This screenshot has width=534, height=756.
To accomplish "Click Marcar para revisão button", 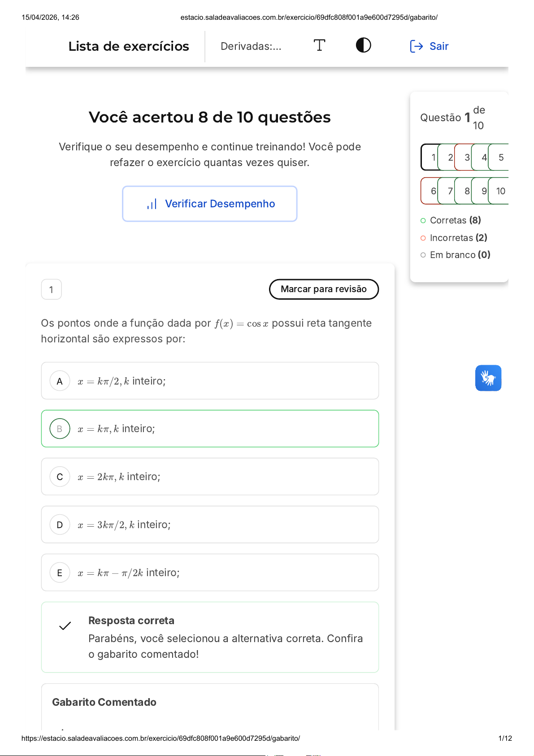I will [324, 289].
